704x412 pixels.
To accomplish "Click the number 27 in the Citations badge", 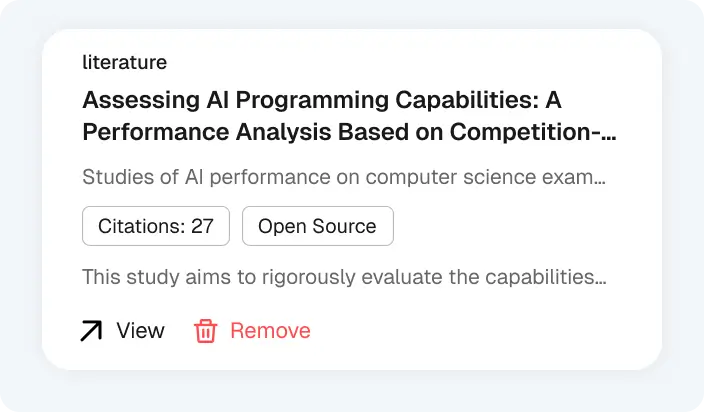I will [202, 226].
